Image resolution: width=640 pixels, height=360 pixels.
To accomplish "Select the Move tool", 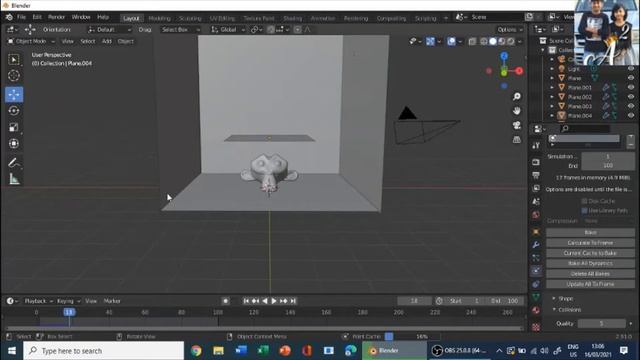I will 14,94.
